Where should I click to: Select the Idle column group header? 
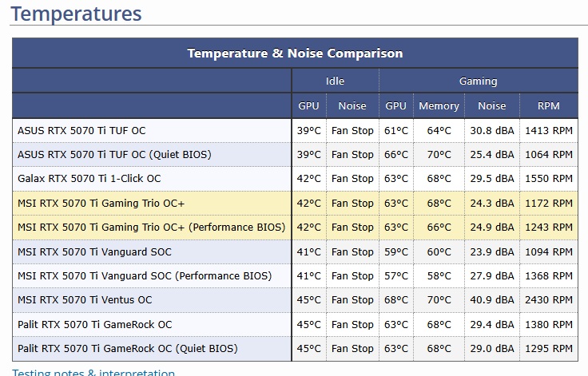[x=335, y=81]
